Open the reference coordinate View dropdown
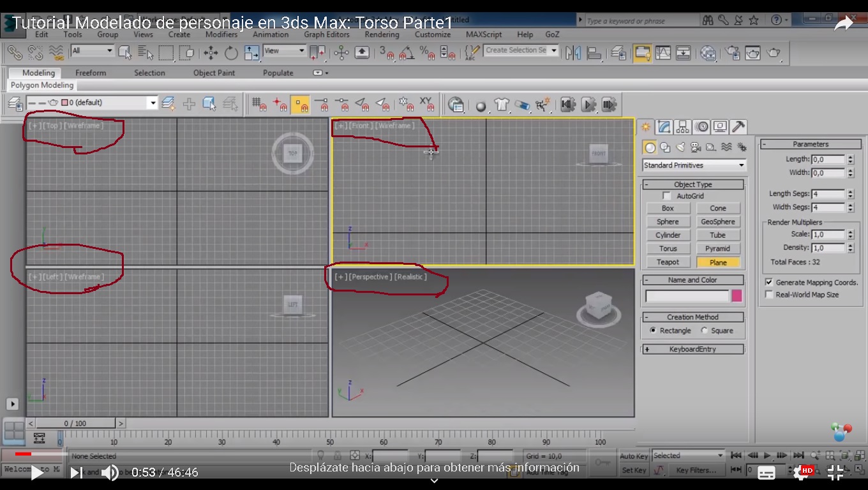This screenshot has width=868, height=490. click(x=285, y=50)
